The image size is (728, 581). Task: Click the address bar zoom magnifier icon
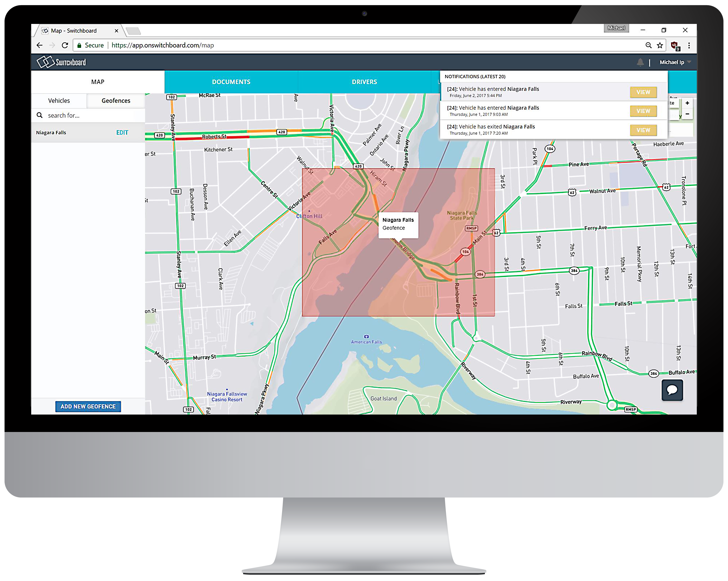648,45
